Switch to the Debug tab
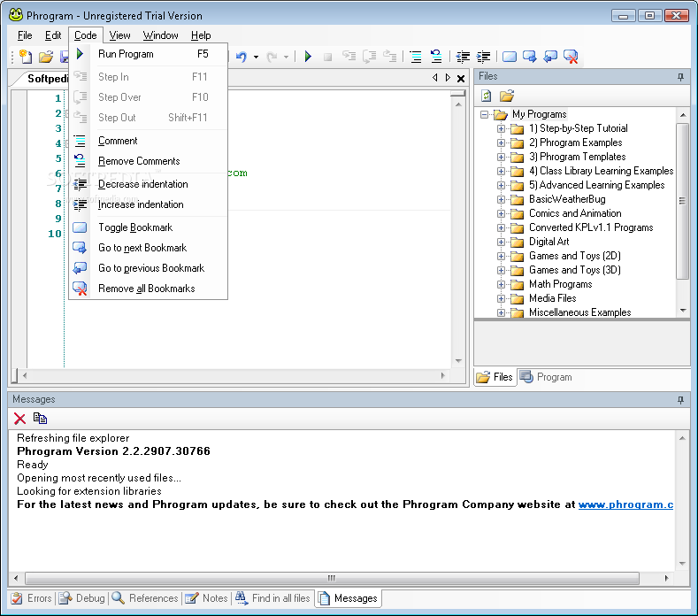 coord(82,598)
